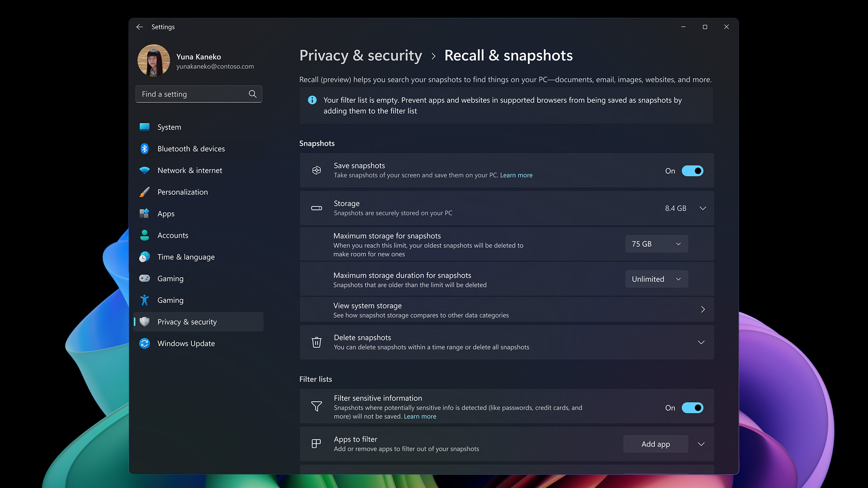Screen dimensions: 868x488
Task: Click the Network & internet Wi-Fi icon
Action: (145, 170)
